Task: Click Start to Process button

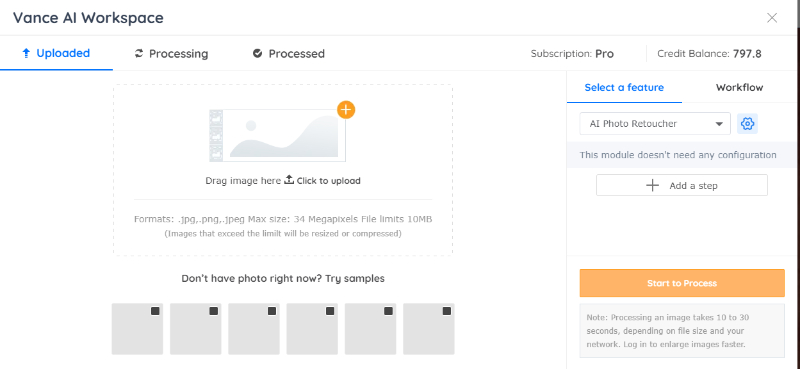Action: click(682, 283)
